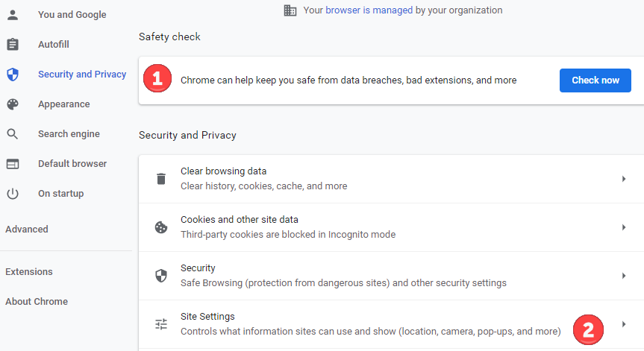Click the Site Settings controls description text

pos(370,332)
